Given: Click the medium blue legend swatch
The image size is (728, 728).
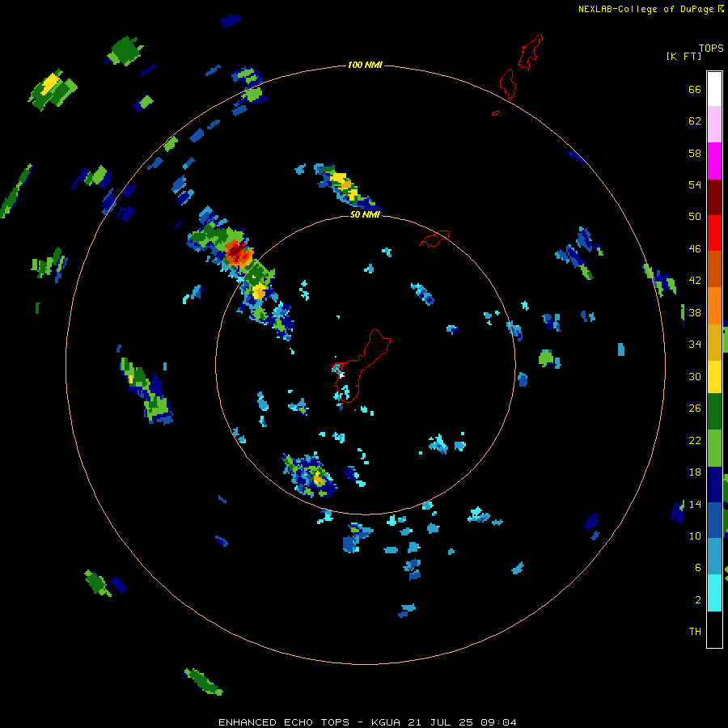Looking at the screenshot, I should point(714,520).
